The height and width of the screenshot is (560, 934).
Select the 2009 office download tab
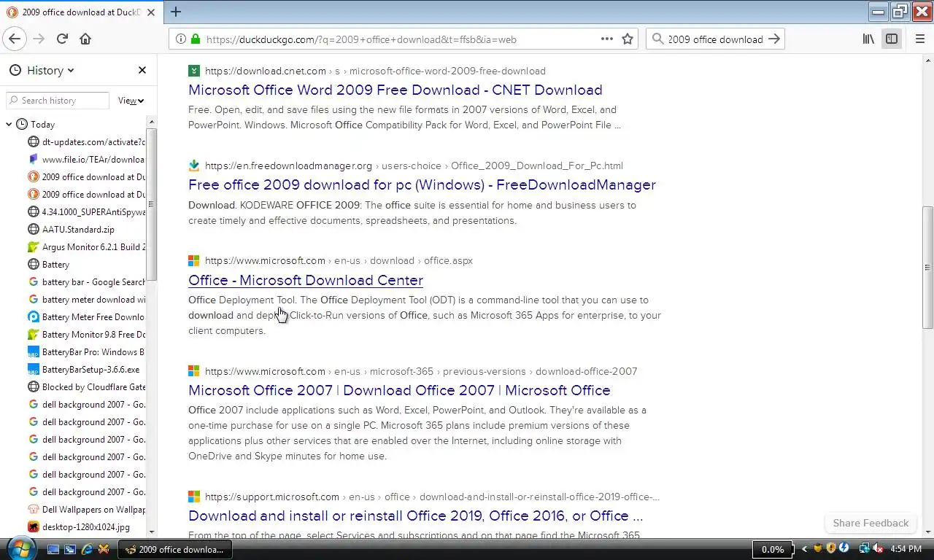[x=81, y=12]
